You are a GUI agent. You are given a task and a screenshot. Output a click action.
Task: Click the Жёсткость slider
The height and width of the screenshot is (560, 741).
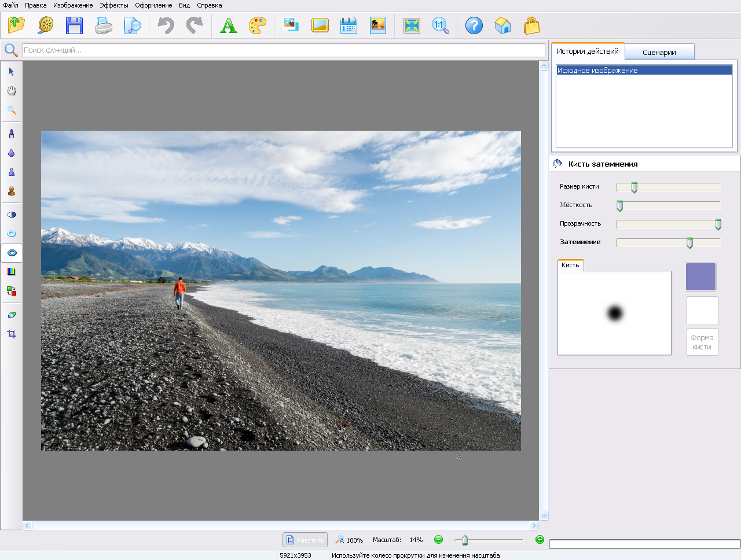pyautogui.click(x=669, y=205)
